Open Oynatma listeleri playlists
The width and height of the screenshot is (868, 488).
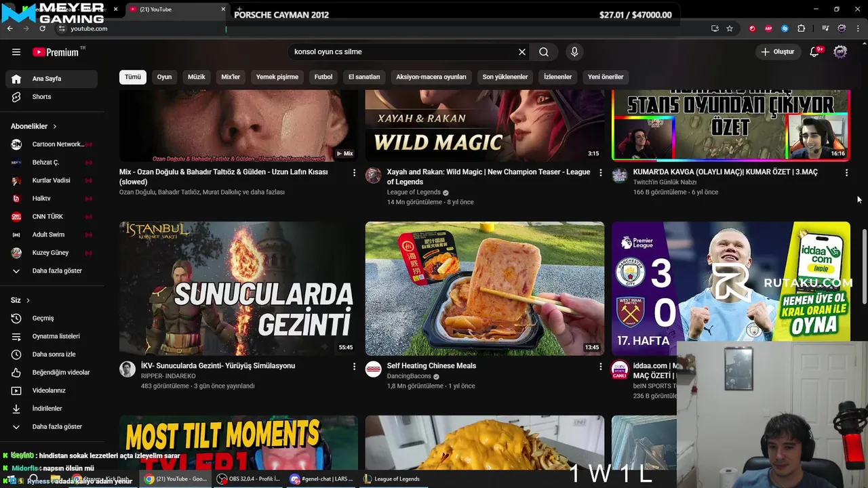tap(52, 336)
